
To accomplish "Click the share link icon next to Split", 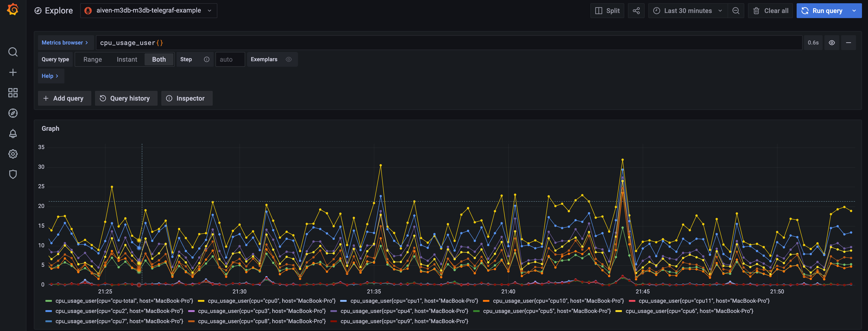I will pyautogui.click(x=636, y=10).
